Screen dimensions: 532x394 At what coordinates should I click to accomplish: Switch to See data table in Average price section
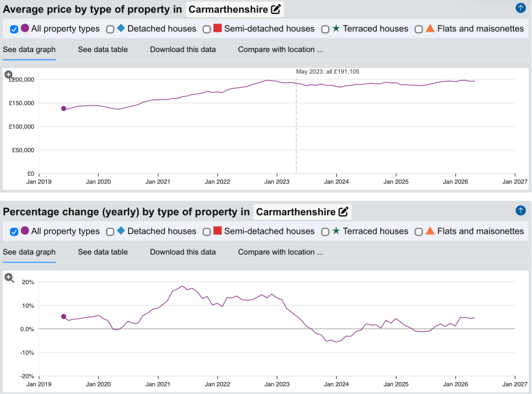103,49
